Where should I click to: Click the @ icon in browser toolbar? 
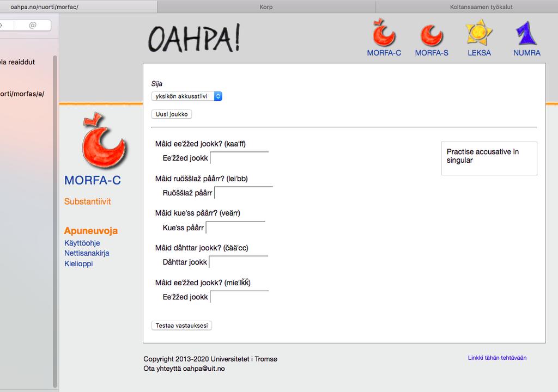(32, 25)
